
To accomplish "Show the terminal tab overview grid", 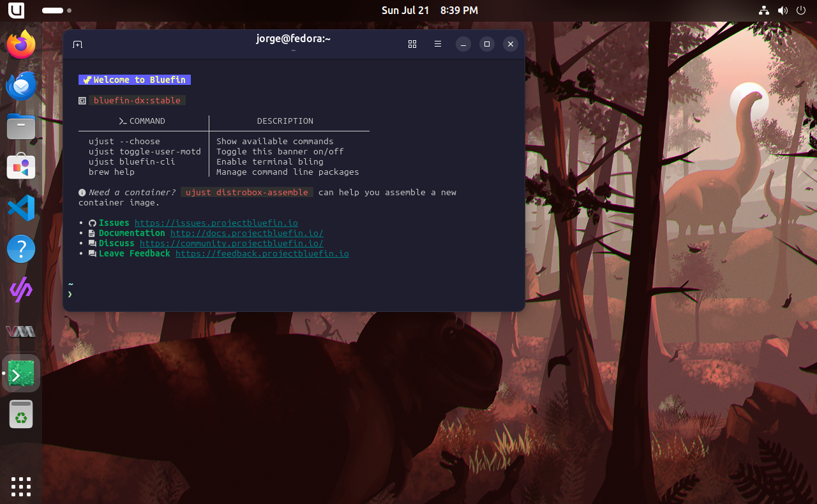I will tap(412, 44).
